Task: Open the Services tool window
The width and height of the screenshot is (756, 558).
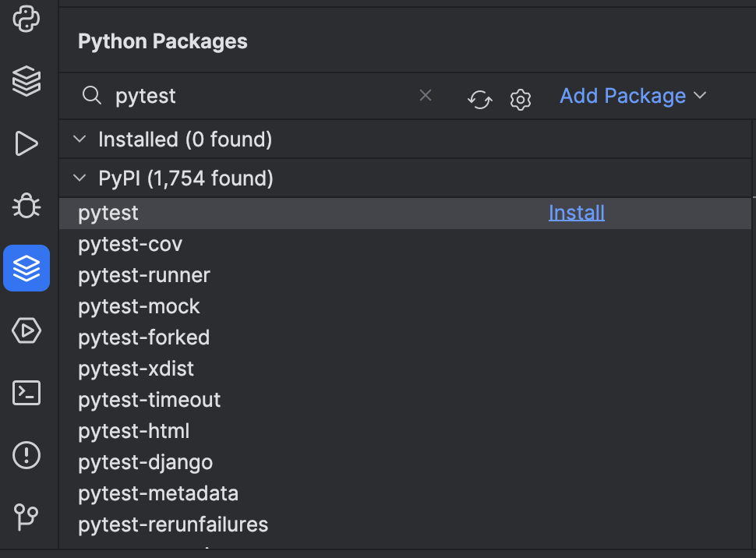Action: (x=27, y=330)
